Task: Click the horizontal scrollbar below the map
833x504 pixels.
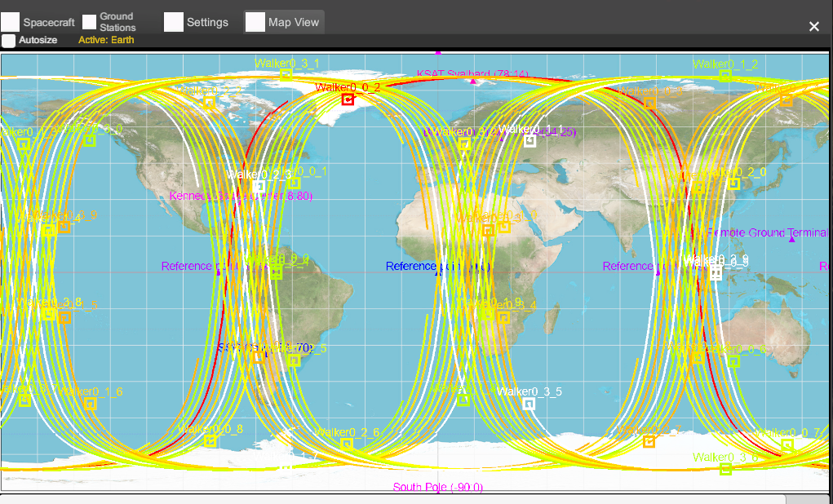Action: (392, 498)
